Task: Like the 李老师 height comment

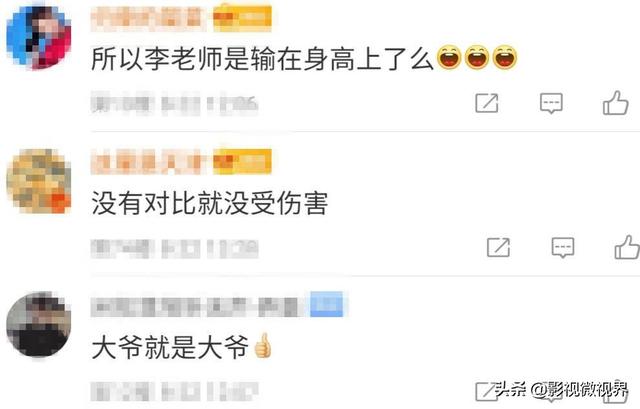Action: pos(616,103)
